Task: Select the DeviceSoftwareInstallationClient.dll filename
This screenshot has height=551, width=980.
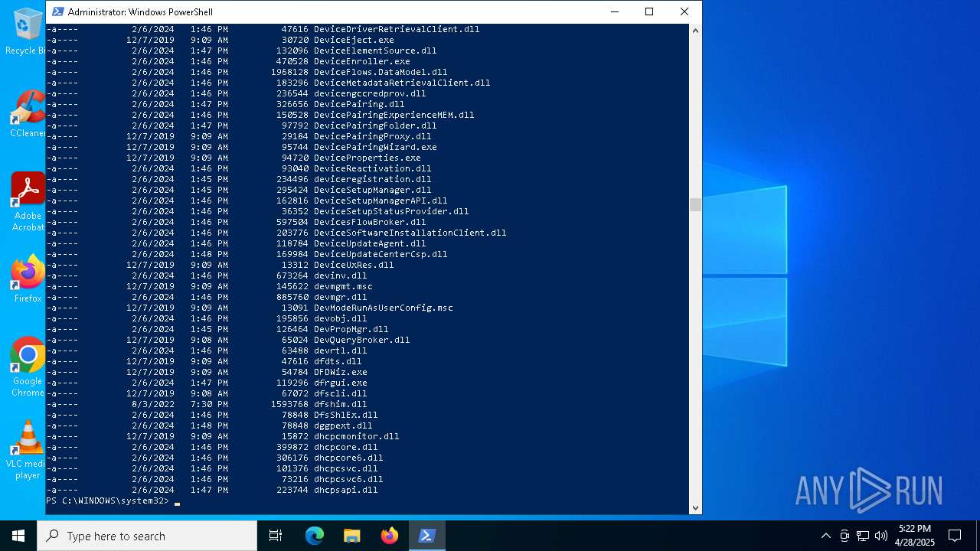Action: click(410, 233)
